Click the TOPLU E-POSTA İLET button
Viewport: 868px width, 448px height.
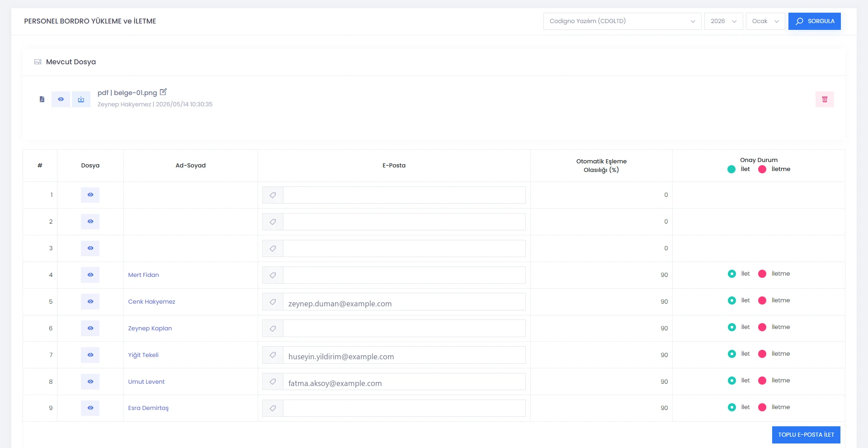(806, 435)
